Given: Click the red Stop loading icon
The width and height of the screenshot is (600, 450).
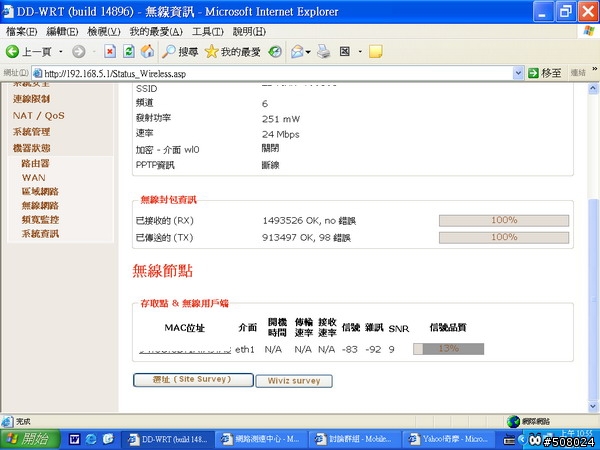Looking at the screenshot, I should pos(110,51).
